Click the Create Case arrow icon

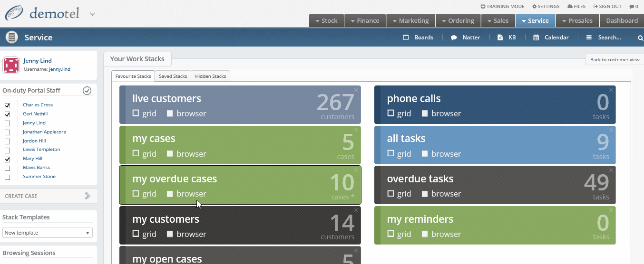[x=88, y=196]
